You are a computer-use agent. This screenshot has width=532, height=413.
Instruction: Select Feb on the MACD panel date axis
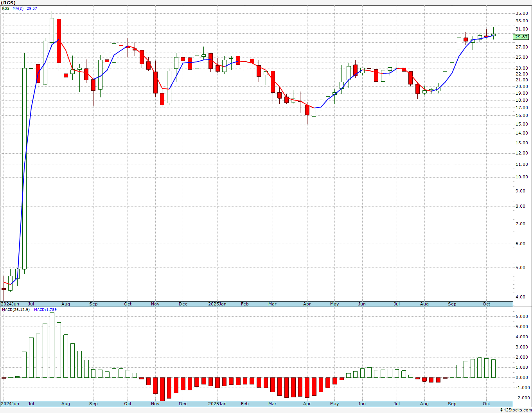coord(245,404)
